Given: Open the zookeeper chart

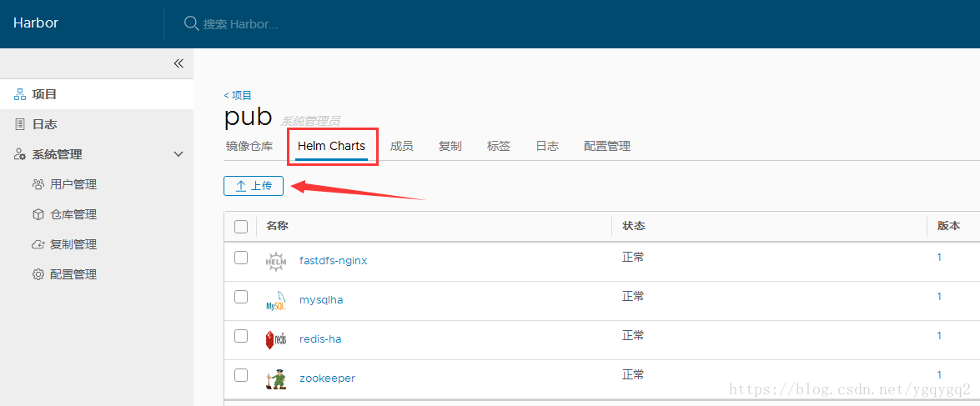Looking at the screenshot, I should (328, 378).
